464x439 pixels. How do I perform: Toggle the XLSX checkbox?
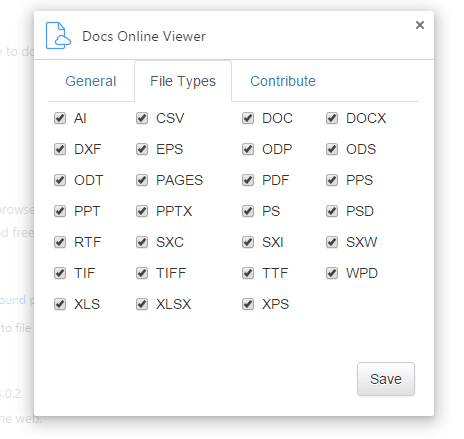coord(142,304)
